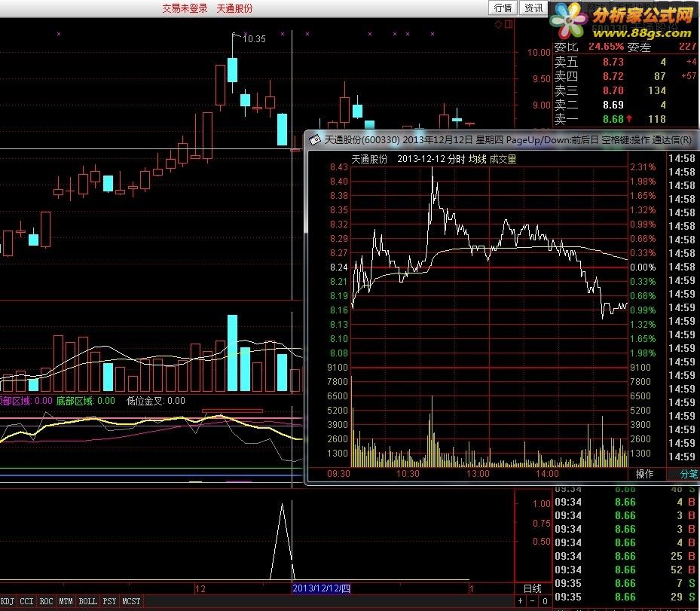The height and width of the screenshot is (611, 700).
Task: Click the 日线 period label
Action: (532, 588)
